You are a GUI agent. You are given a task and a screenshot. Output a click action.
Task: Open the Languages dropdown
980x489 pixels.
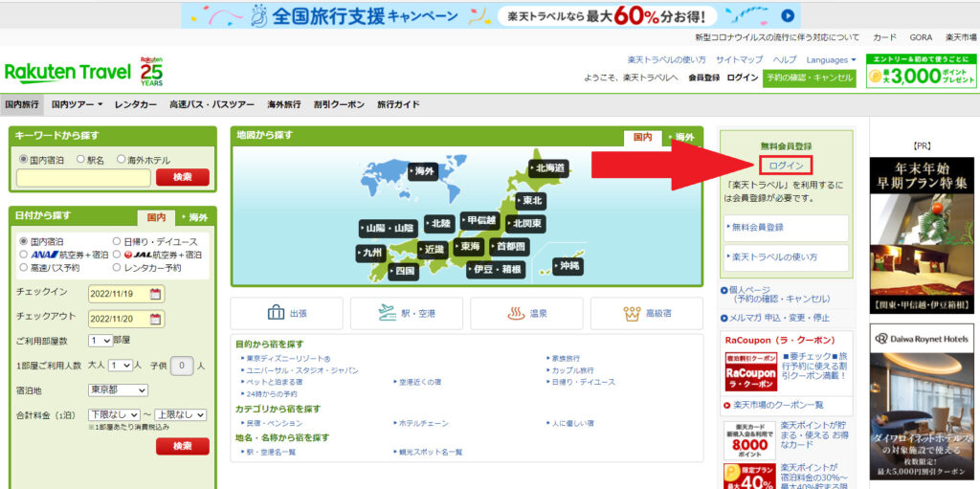tap(832, 60)
